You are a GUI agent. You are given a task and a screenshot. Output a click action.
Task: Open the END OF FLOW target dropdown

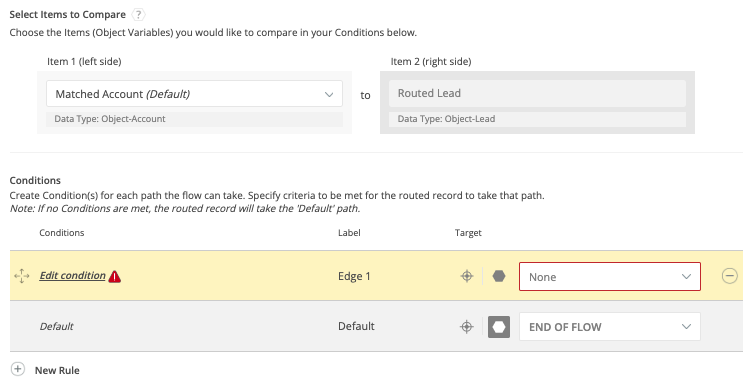point(610,327)
